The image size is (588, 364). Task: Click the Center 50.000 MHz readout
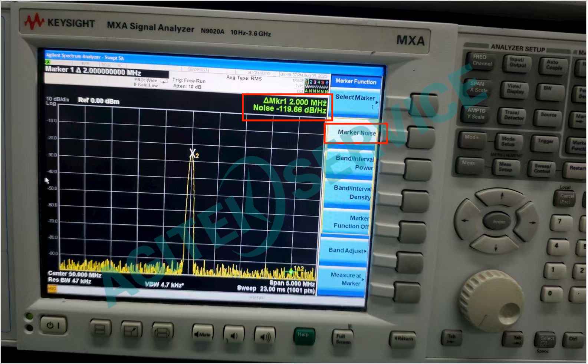click(75, 274)
